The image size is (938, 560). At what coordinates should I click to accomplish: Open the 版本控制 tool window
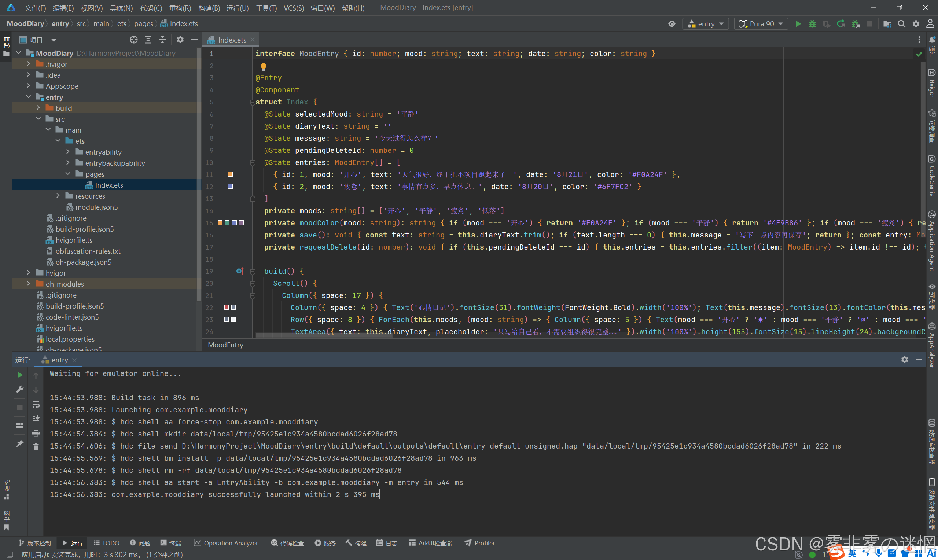tap(35, 543)
